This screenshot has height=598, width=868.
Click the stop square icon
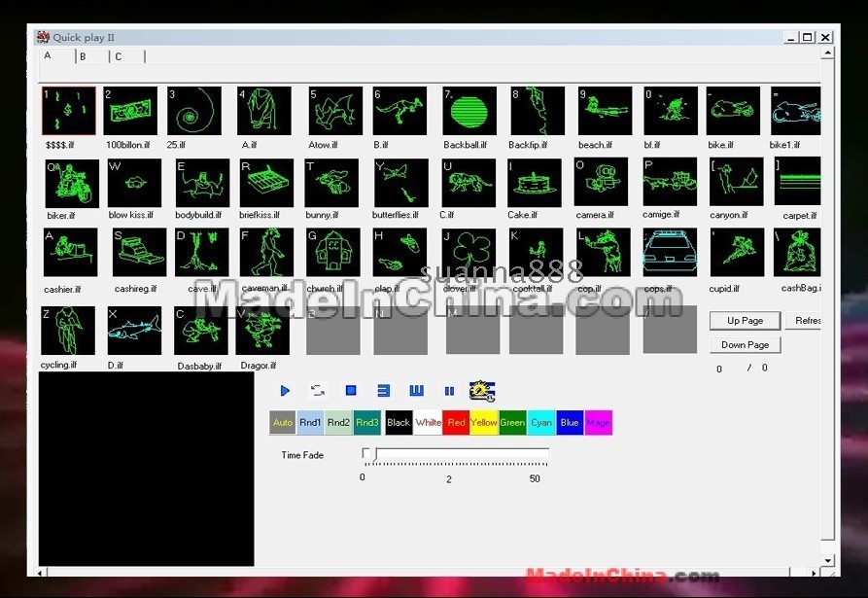click(351, 391)
